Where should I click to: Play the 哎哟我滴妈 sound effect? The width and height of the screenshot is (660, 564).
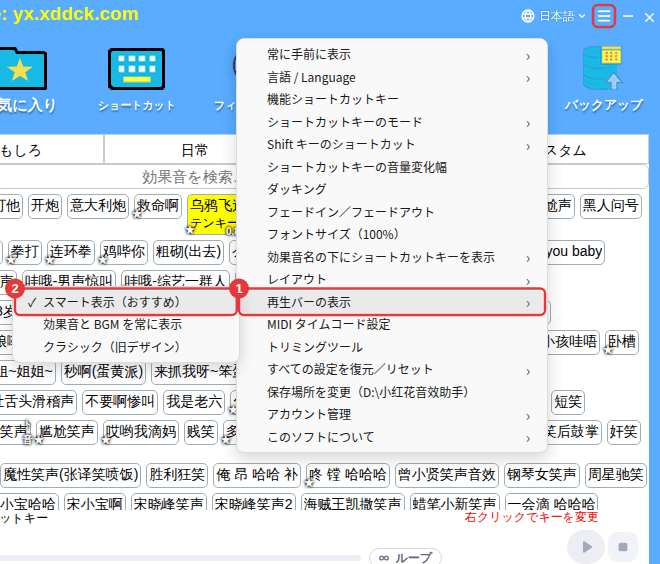click(141, 432)
